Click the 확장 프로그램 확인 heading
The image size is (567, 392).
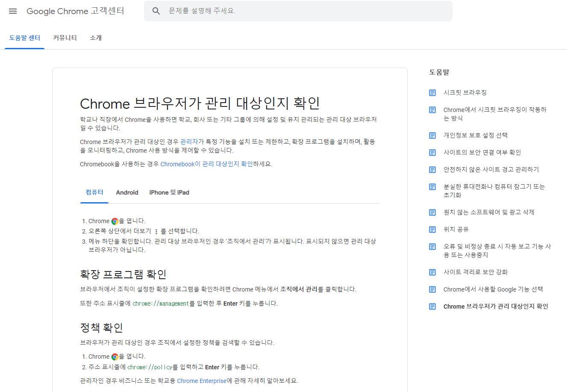[x=123, y=274]
